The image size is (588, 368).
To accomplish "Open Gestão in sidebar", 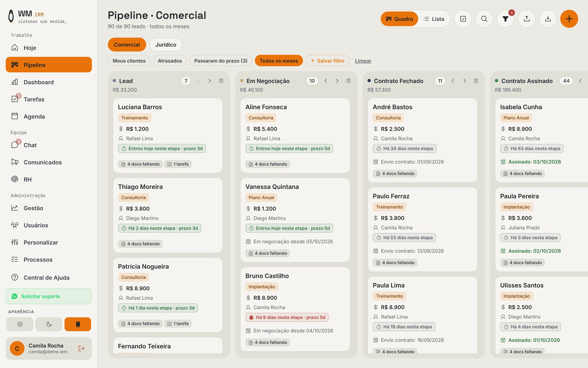I will (49, 208).
